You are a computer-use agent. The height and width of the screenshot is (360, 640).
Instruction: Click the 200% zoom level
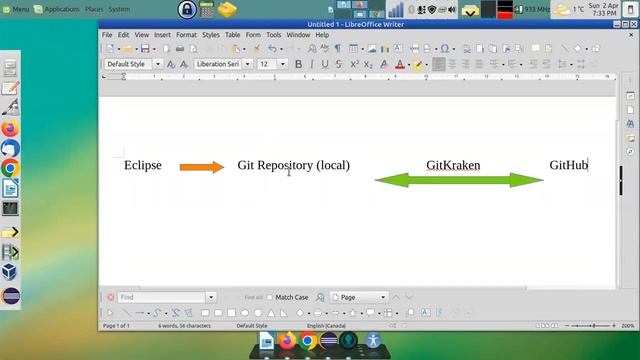628,326
